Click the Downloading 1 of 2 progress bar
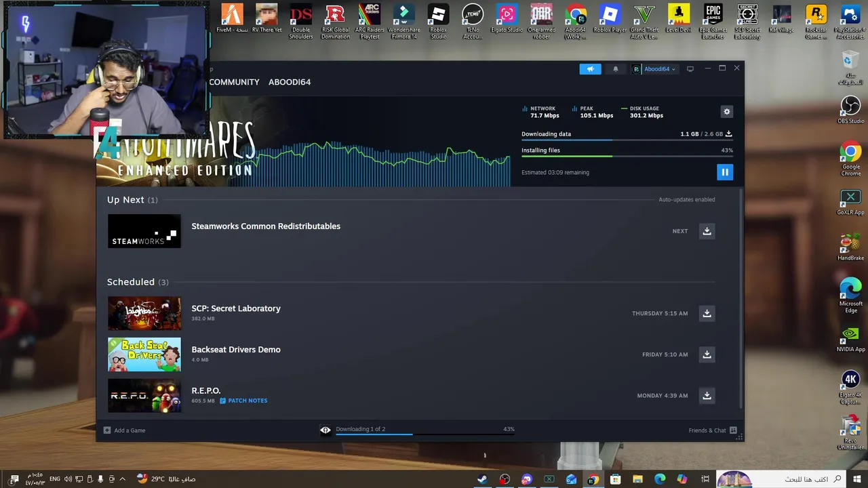This screenshot has height=488, width=868. 425,434
